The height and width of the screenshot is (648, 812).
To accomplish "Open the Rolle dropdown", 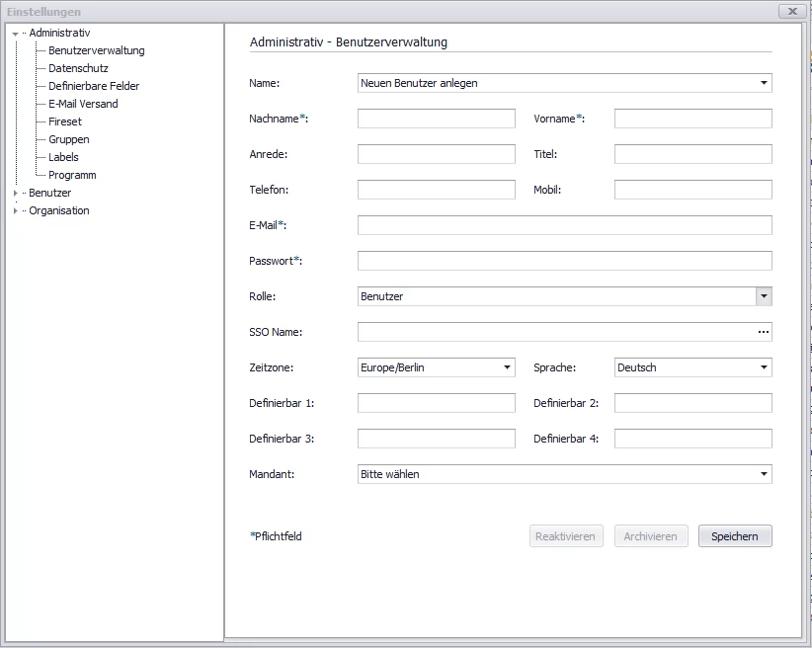I will click(764, 296).
